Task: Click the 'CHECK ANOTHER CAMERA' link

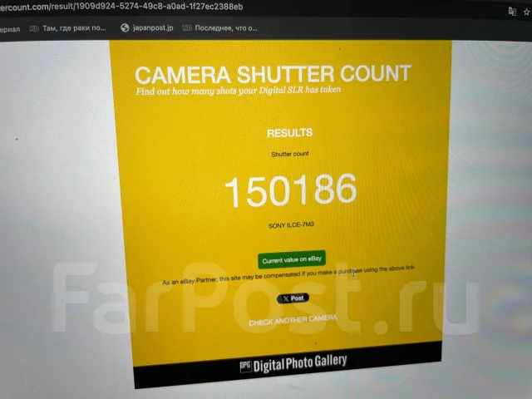Action: (x=293, y=320)
